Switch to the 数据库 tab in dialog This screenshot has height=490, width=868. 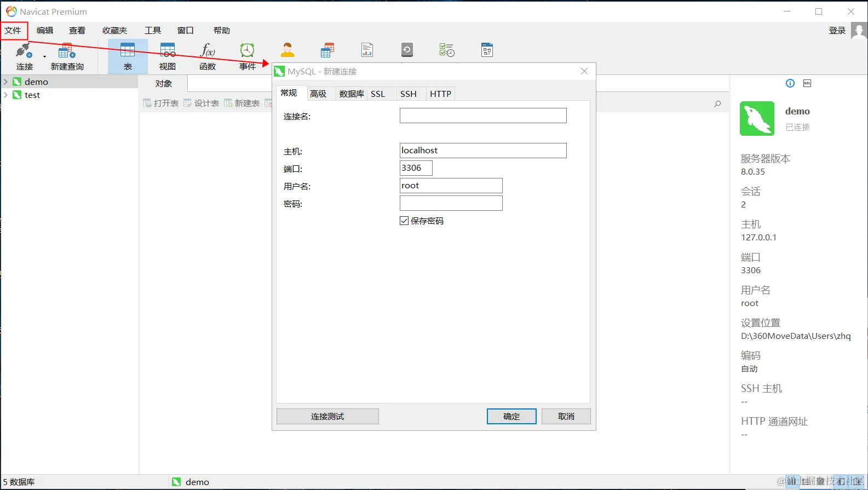pos(352,94)
